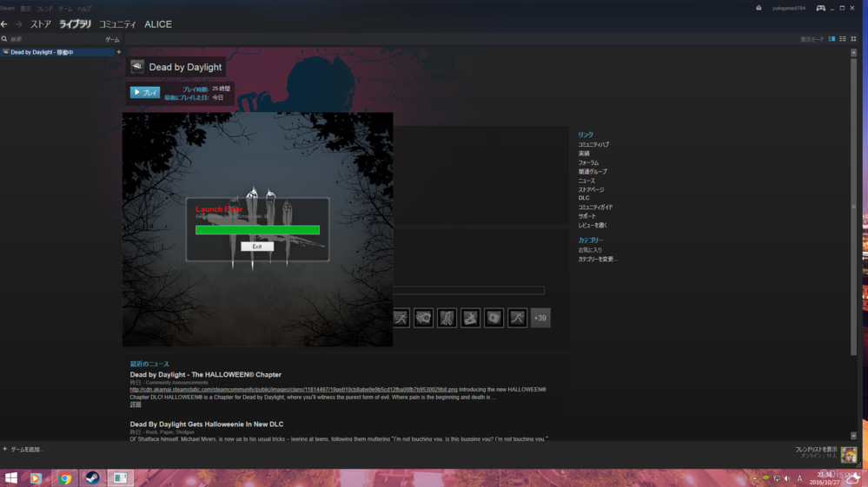Click the green progress bar in launcher
This screenshot has width=868, height=487.
[x=257, y=230]
